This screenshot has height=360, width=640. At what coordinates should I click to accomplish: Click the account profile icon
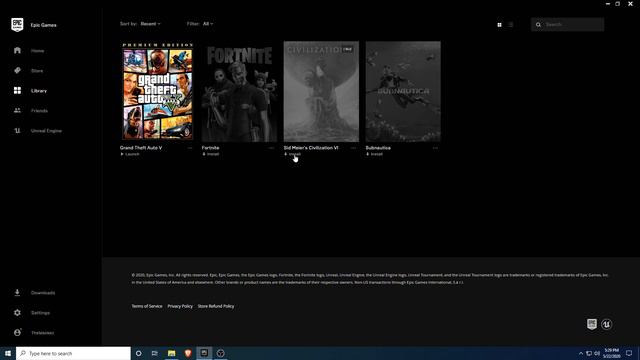17,332
